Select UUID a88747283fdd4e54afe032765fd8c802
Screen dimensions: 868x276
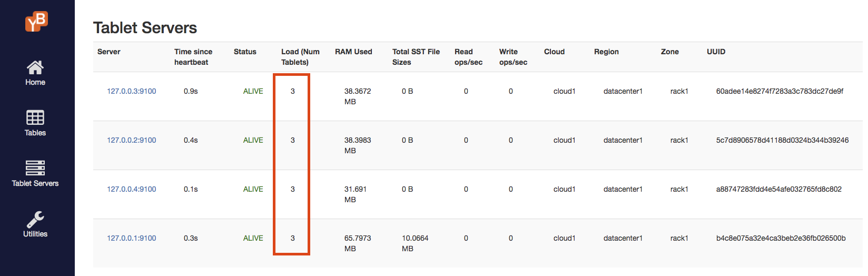(779, 189)
